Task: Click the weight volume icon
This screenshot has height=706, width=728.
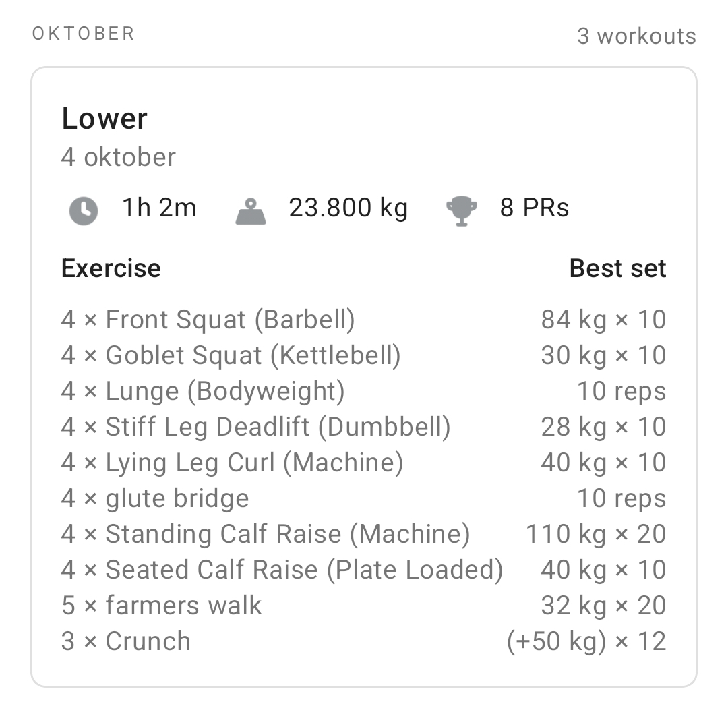Action: [x=251, y=210]
